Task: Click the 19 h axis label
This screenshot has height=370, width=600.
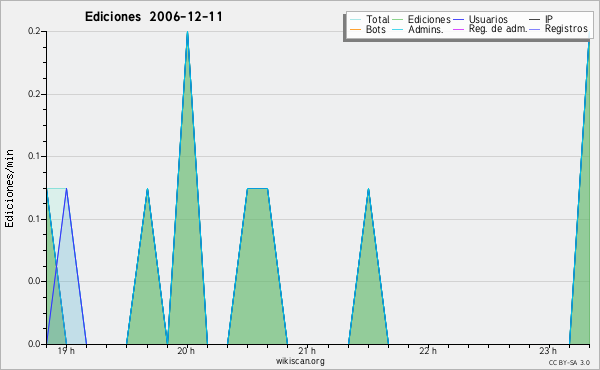Action: point(66,351)
